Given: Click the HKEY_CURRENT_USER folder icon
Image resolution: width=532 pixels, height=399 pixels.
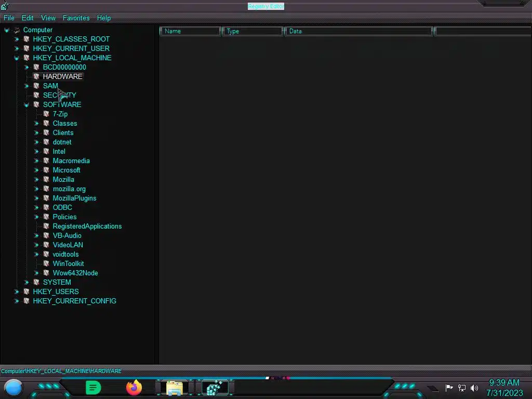Looking at the screenshot, I should pyautogui.click(x=26, y=48).
